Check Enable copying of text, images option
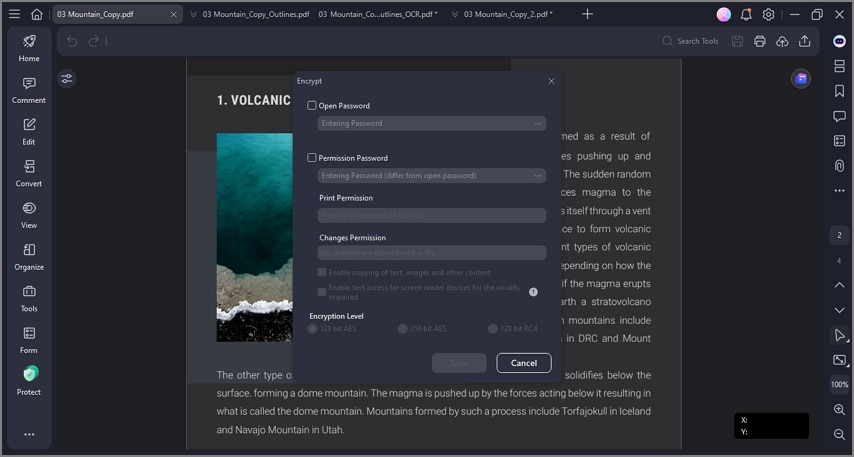854x457 pixels. click(x=322, y=272)
